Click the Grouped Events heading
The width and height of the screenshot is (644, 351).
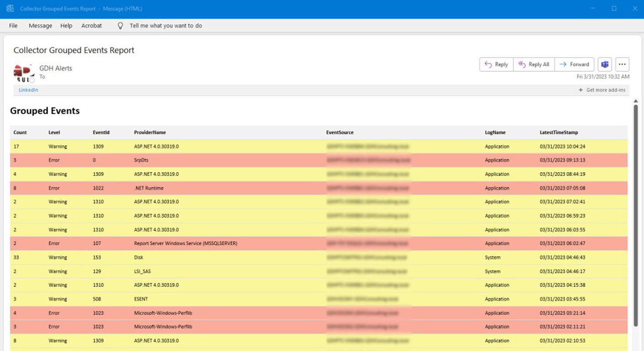point(45,111)
